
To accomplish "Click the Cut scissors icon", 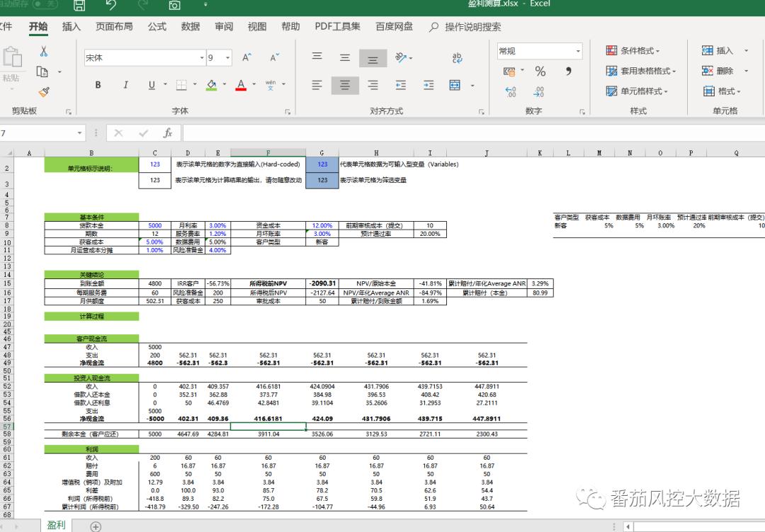I will click(44, 51).
